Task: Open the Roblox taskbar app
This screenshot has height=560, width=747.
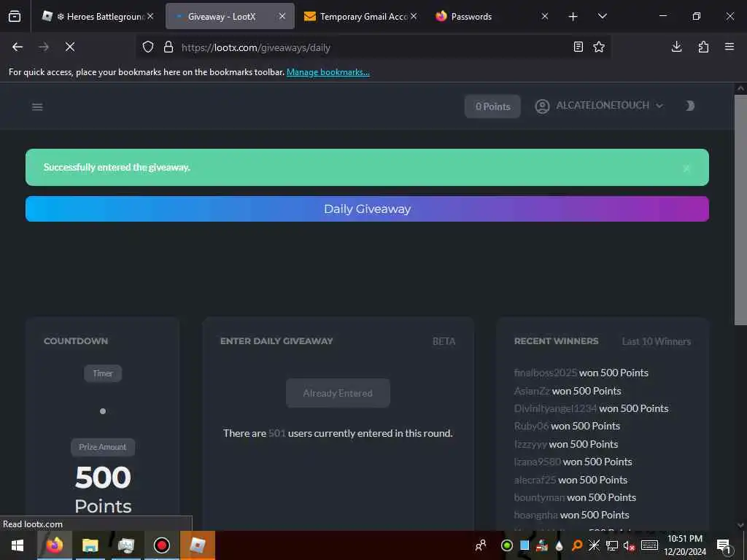Action: (197, 545)
